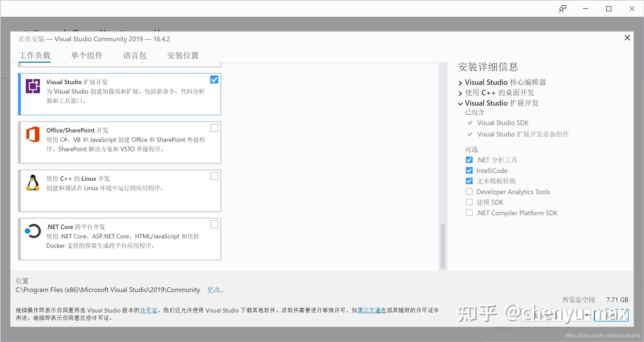Screen dimensions: 644x342
Task: Check the Office/SharePoint 开发 workload checkbox
Action: pos(214,128)
